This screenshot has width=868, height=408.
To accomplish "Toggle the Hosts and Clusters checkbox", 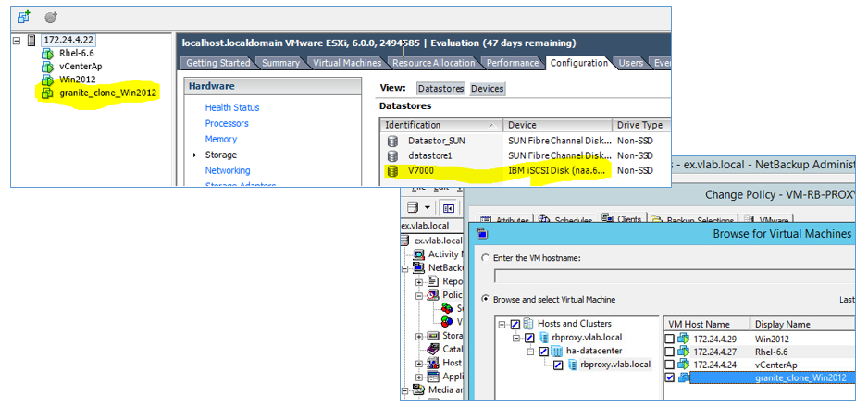I will point(515,324).
